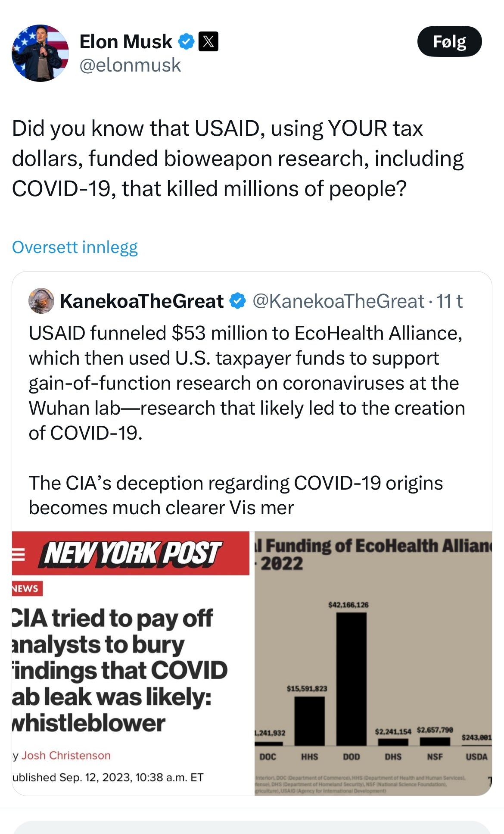Click the New York Post logo
504x834 pixels.
point(131,553)
